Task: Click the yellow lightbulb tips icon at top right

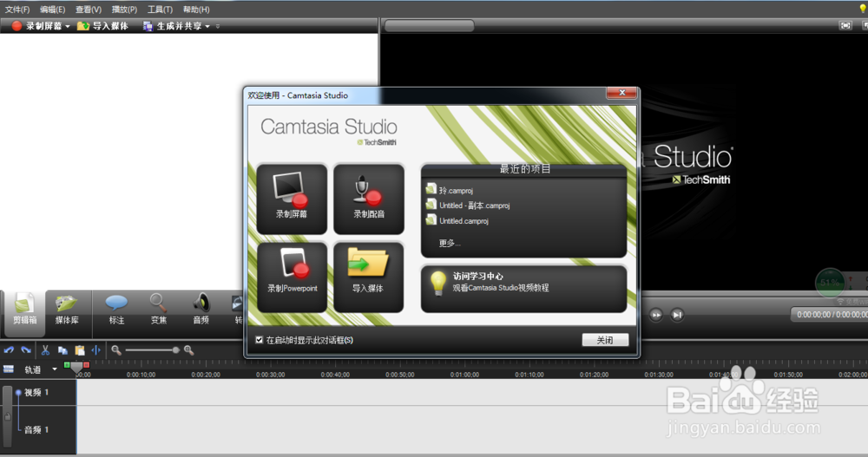Action: (863, 9)
